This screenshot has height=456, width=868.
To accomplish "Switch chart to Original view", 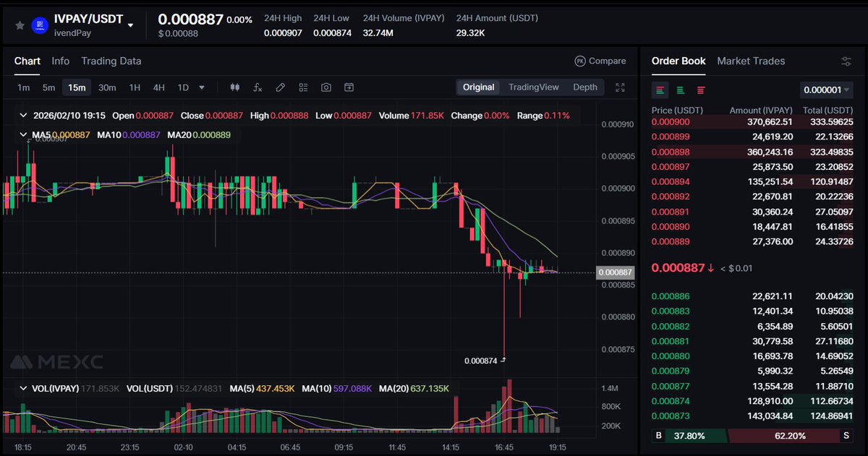I will point(478,87).
